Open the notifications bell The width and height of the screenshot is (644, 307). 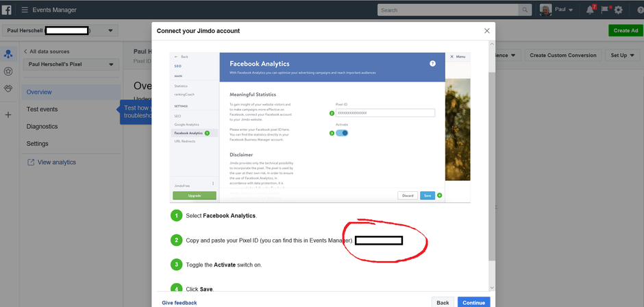click(x=590, y=10)
